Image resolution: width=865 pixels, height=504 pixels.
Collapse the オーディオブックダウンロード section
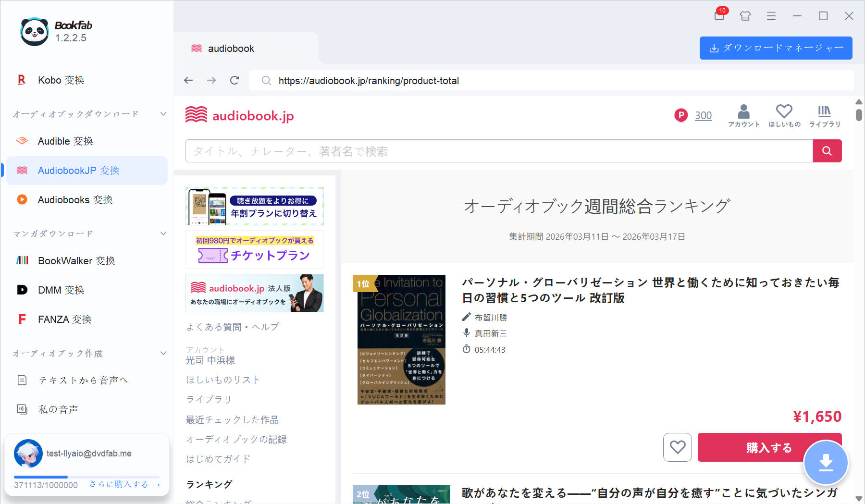click(x=163, y=114)
